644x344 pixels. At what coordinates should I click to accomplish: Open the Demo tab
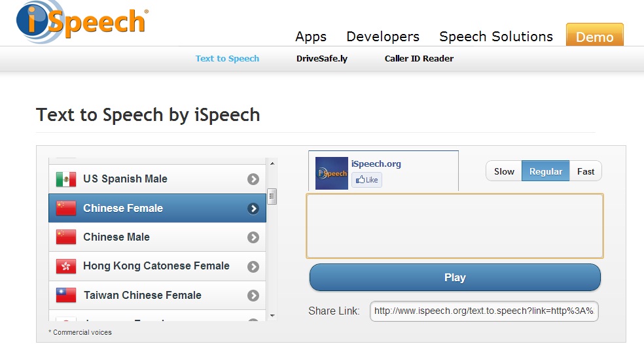(x=595, y=35)
